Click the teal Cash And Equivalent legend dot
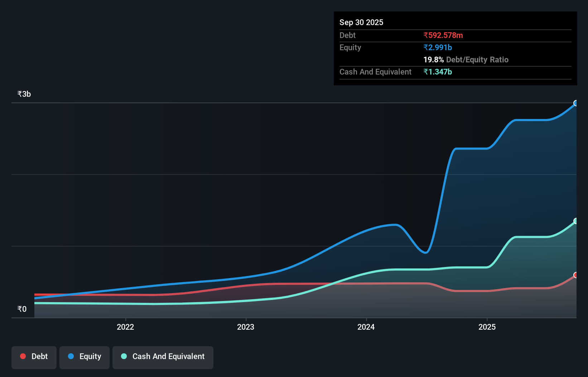This screenshot has height=377, width=588. (x=124, y=356)
